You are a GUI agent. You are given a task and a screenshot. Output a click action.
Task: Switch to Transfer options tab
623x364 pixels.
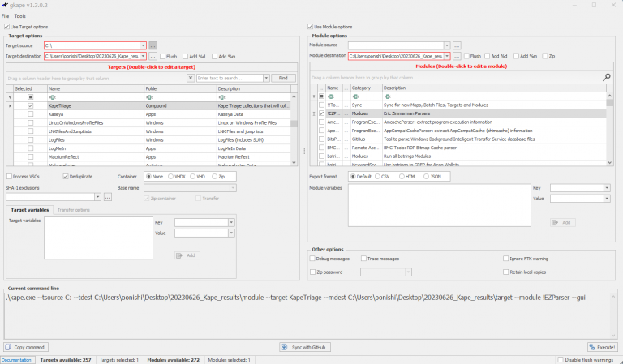[73, 210]
